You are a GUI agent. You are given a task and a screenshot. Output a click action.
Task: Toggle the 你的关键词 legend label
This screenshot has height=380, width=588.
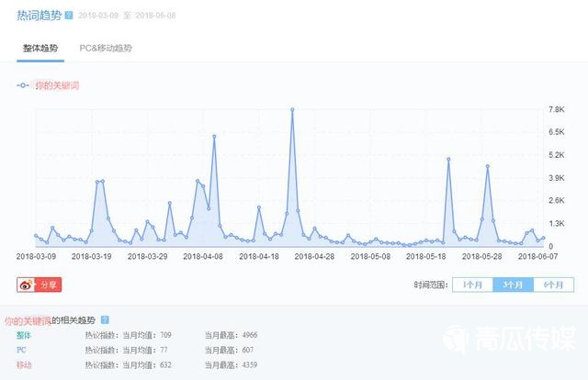point(57,85)
